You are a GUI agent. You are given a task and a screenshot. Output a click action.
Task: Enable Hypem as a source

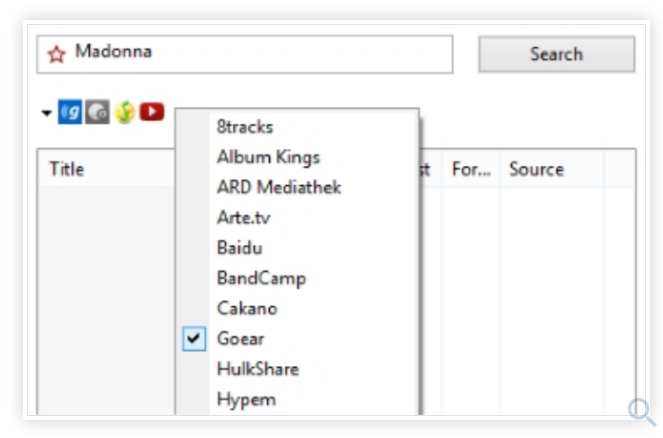coord(246,399)
